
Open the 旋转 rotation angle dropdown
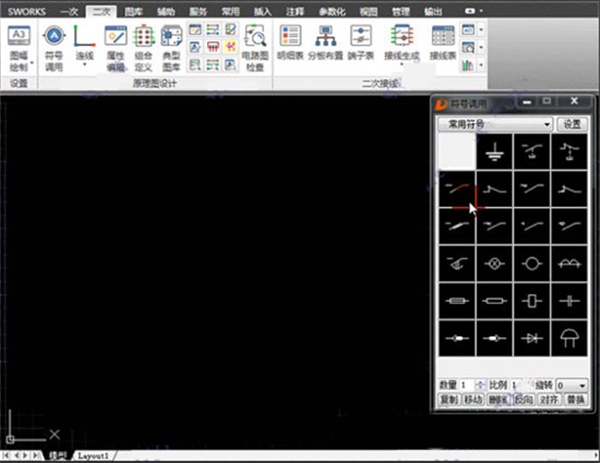(x=582, y=385)
